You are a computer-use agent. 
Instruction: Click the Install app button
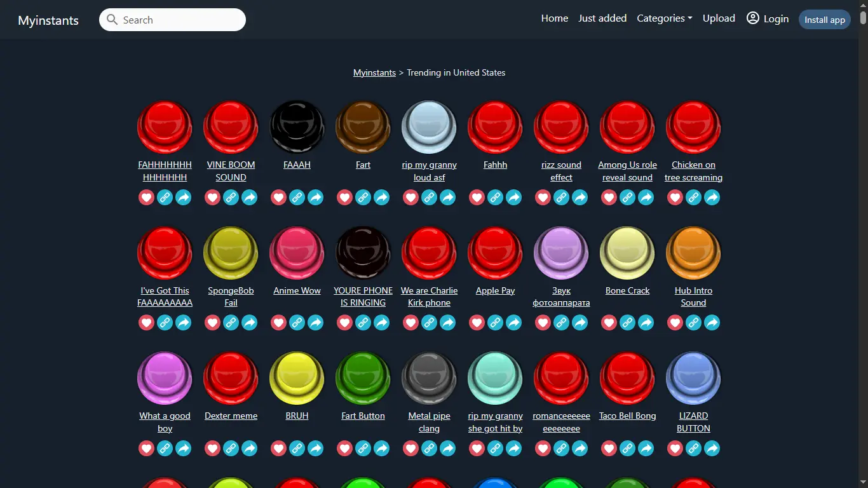[x=825, y=20]
